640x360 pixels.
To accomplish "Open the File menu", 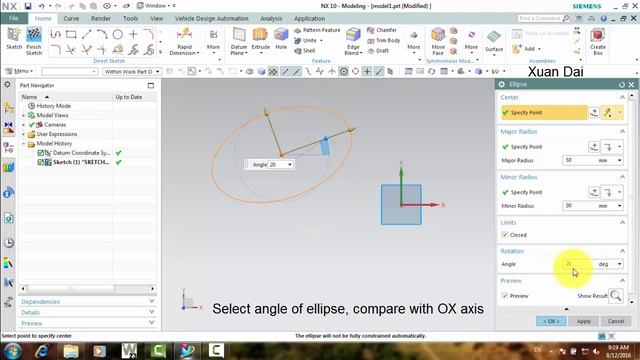I will (x=14, y=18).
